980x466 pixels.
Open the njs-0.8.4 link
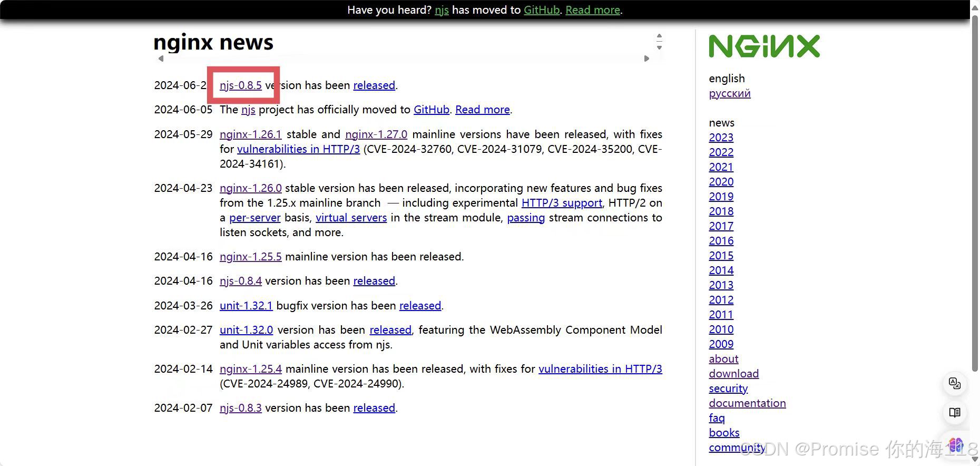click(x=241, y=281)
